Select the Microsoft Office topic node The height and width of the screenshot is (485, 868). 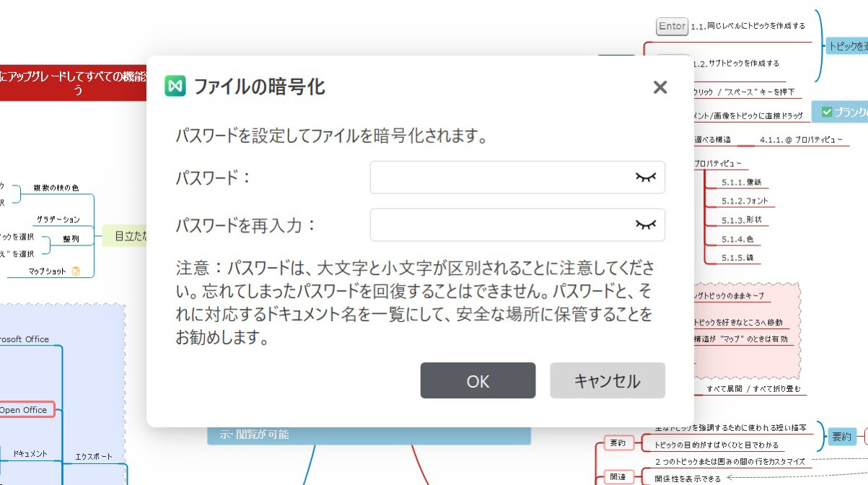25,339
